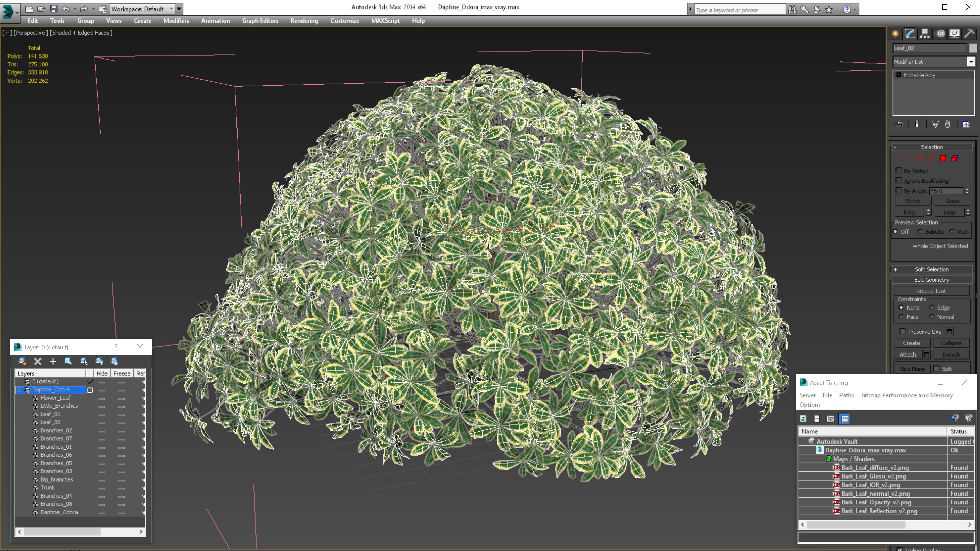
Task: Switch to the Create command panel tab
Action: coord(895,34)
